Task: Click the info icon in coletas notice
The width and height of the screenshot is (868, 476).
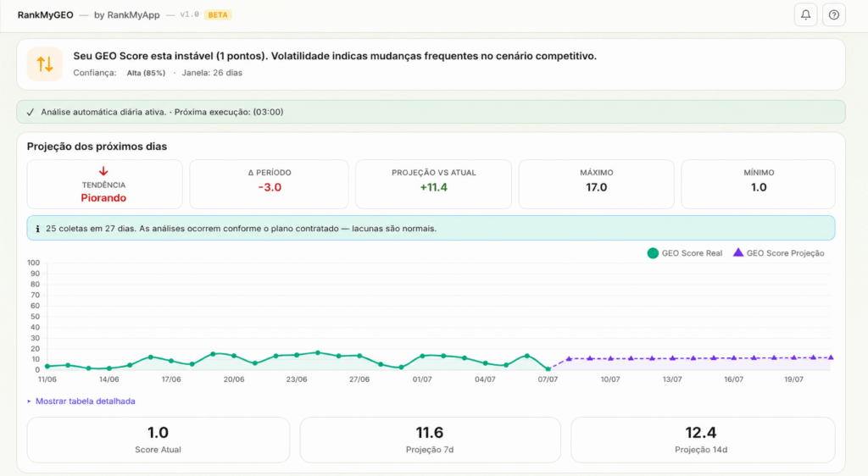Action: pyautogui.click(x=37, y=229)
